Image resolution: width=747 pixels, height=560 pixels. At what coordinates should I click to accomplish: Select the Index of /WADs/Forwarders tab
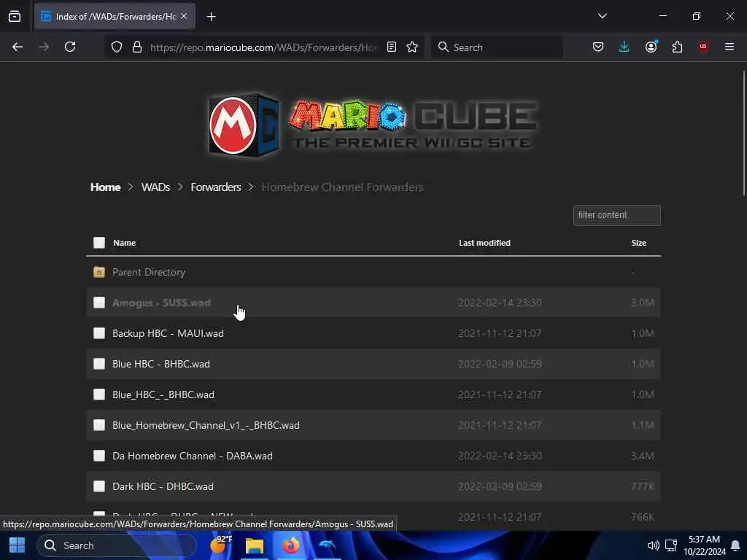pyautogui.click(x=115, y=16)
